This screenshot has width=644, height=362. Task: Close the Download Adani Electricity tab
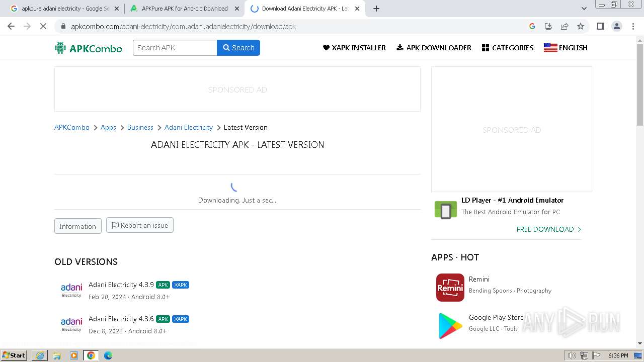(x=357, y=9)
